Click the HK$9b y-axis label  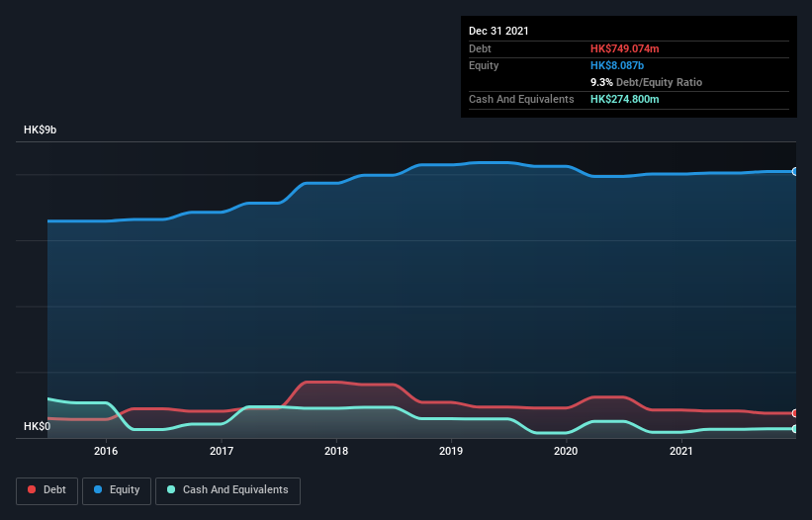[x=40, y=130]
